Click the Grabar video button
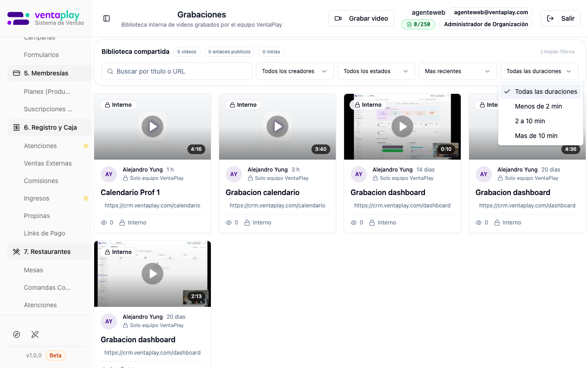This screenshot has height=368, width=588. coord(361,18)
